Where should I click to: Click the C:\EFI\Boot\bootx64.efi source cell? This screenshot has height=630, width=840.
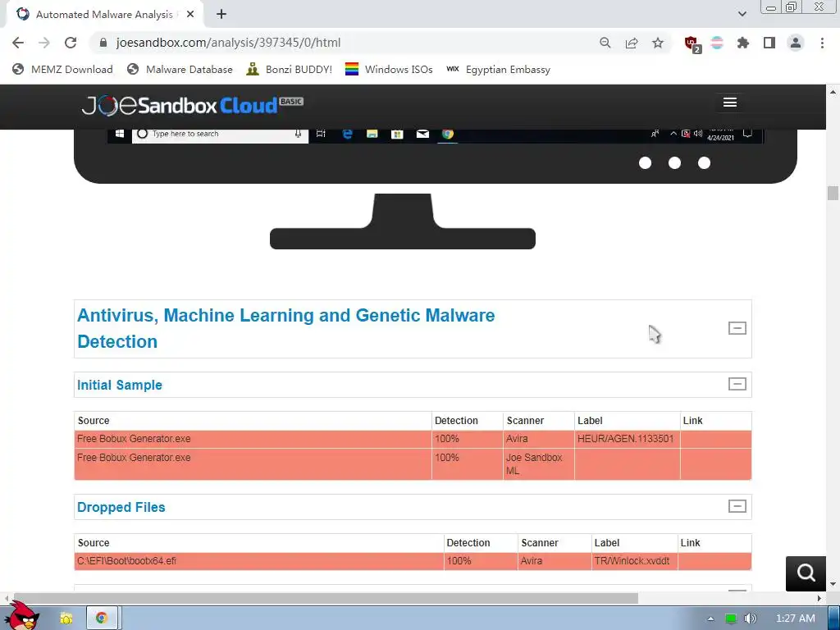(259, 561)
